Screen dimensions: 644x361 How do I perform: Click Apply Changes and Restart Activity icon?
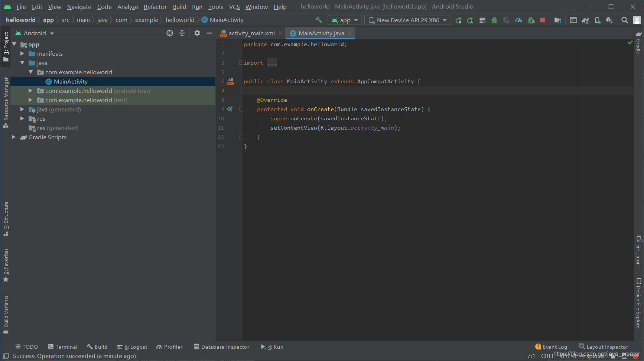pos(470,20)
